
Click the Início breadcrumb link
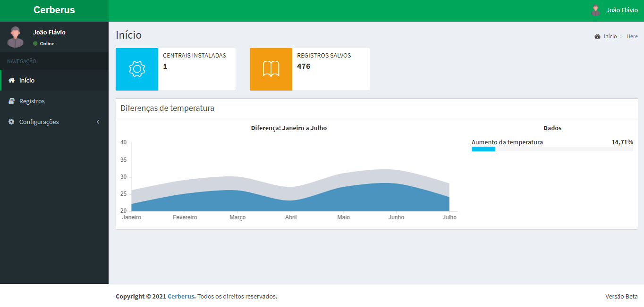coord(610,37)
